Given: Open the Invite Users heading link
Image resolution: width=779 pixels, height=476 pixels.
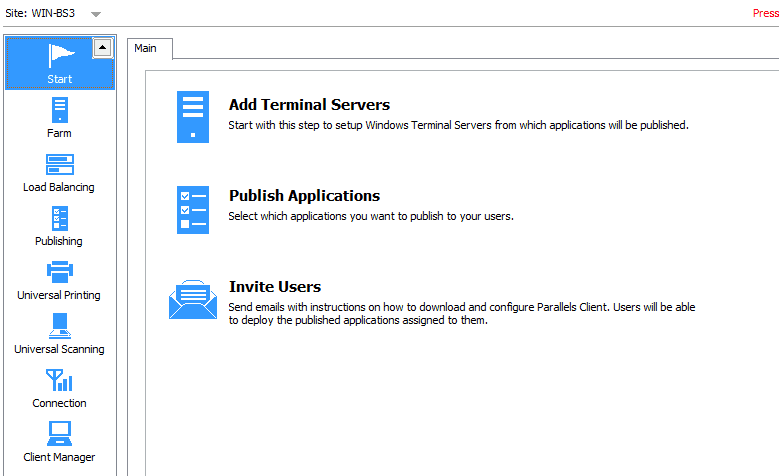Looking at the screenshot, I should [275, 287].
